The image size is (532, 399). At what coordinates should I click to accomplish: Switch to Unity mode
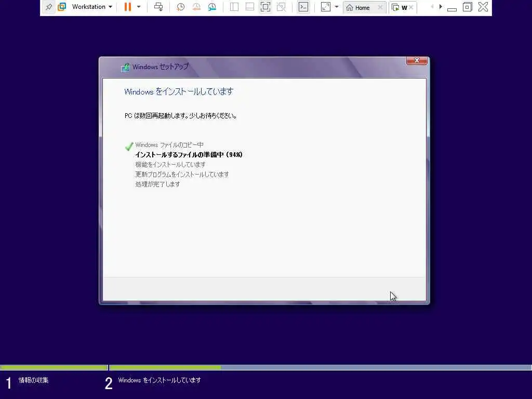pos(281,7)
